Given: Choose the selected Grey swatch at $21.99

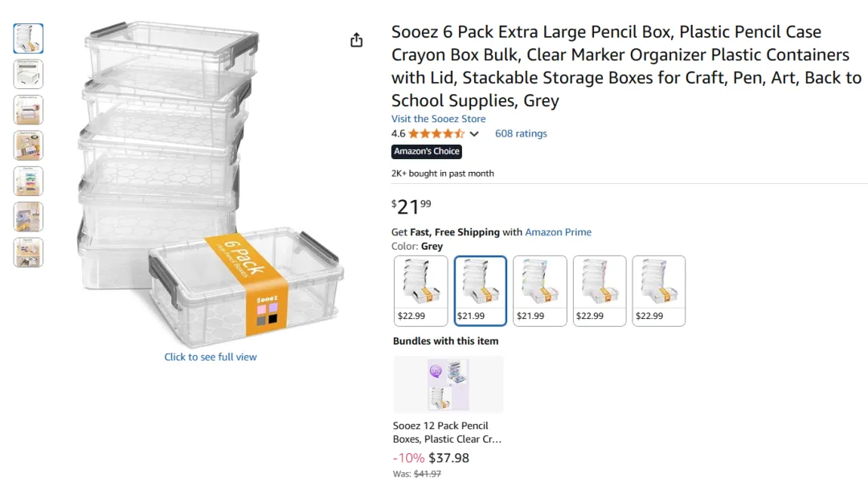Looking at the screenshot, I should tap(481, 291).
